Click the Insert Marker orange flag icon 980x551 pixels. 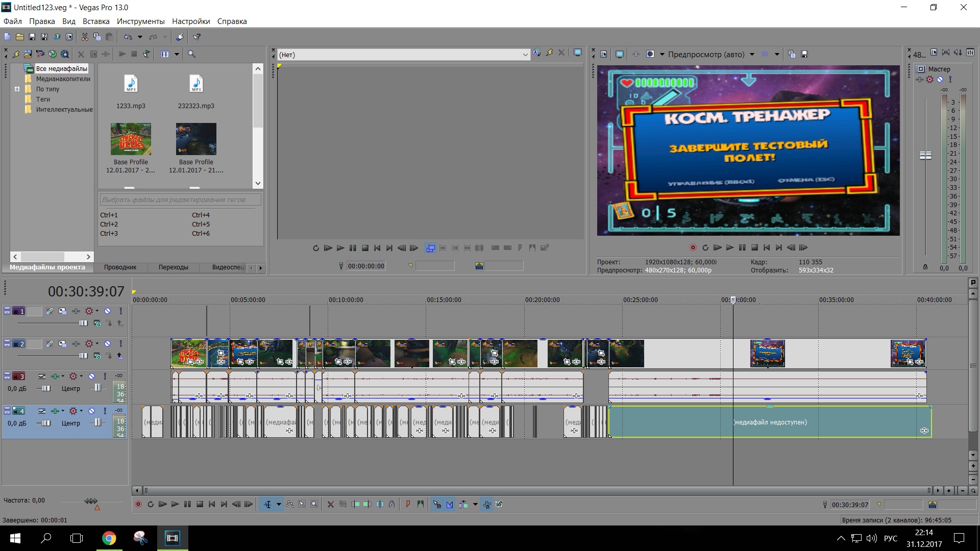[x=408, y=504]
